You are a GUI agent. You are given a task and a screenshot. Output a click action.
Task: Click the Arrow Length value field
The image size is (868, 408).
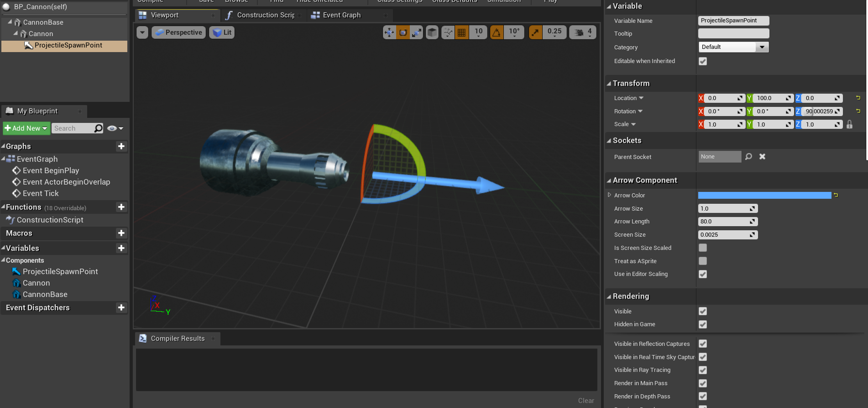(728, 222)
